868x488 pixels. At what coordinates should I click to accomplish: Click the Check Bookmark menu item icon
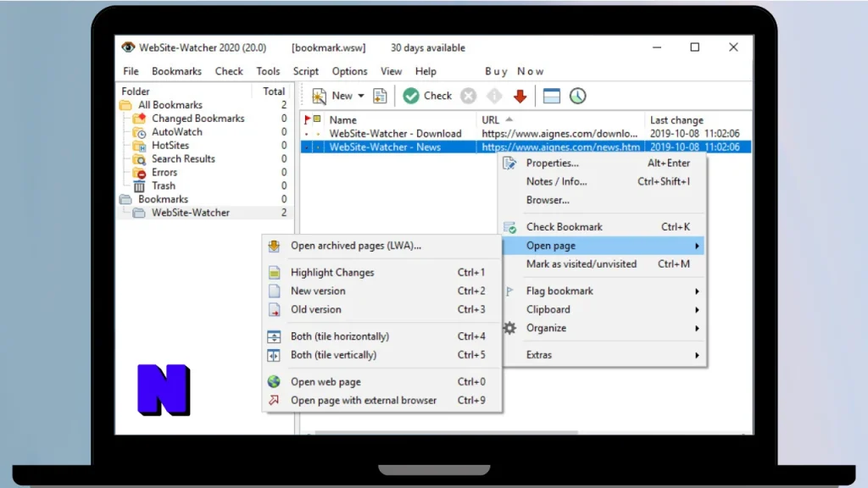pyautogui.click(x=509, y=227)
